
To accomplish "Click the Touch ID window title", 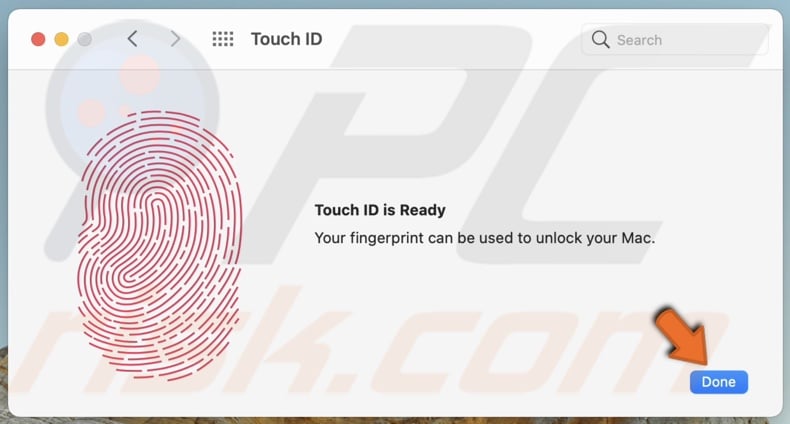I will point(287,39).
